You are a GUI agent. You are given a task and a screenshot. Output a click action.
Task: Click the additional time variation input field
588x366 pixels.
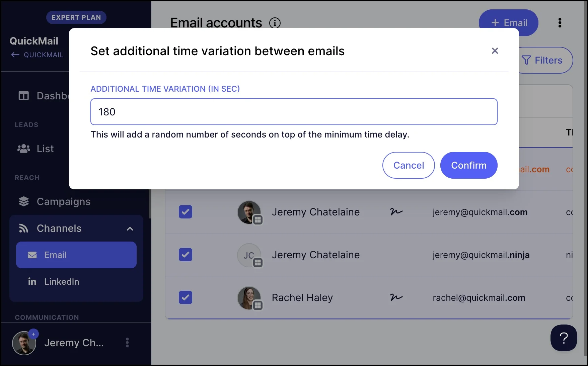tap(294, 112)
